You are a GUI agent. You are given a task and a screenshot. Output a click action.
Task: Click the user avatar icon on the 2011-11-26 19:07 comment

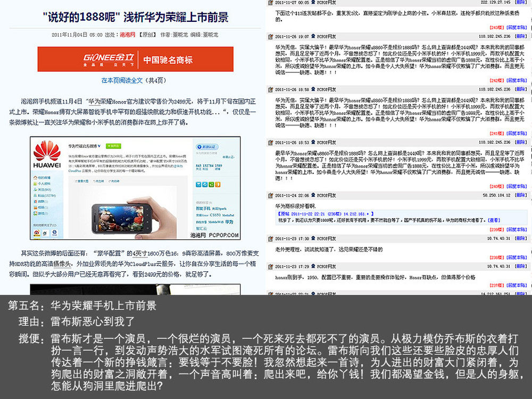point(313,36)
